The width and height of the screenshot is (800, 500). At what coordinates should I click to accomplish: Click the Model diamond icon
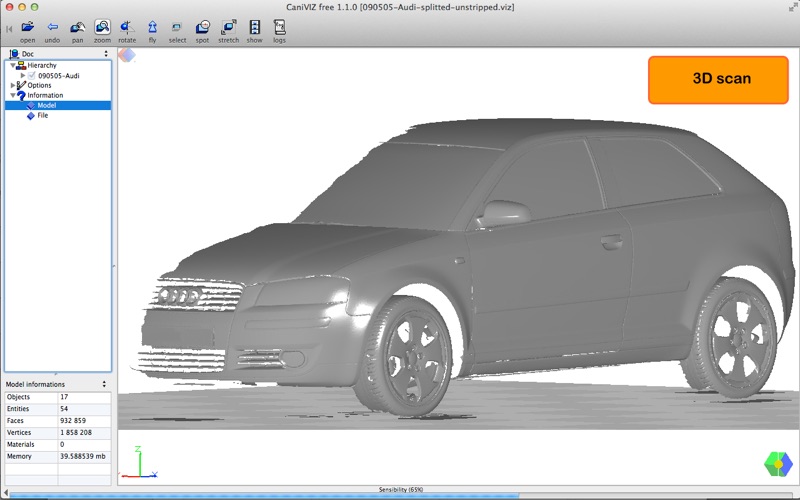[x=31, y=106]
